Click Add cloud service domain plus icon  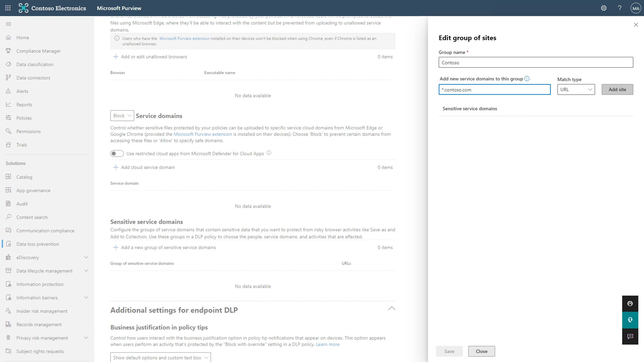(115, 167)
